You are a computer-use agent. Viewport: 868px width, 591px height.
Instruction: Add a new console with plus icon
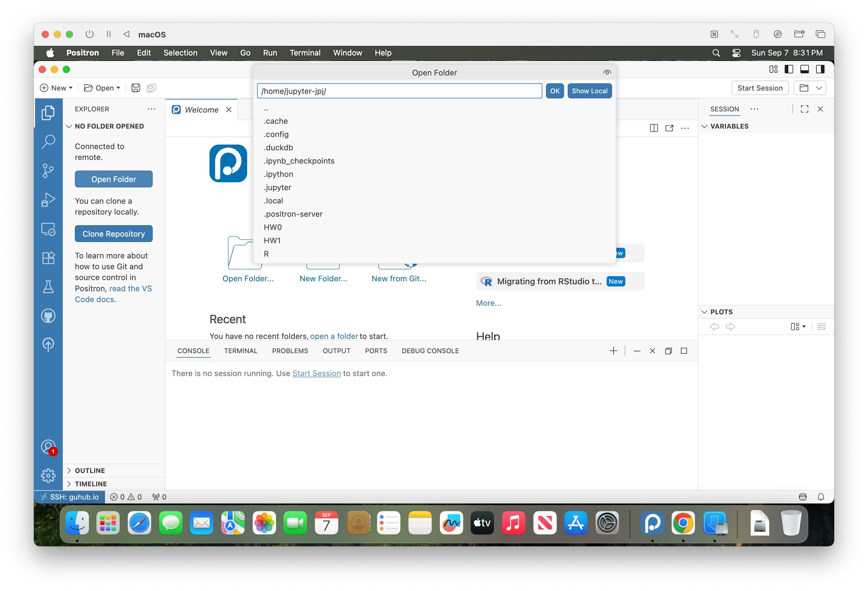point(613,351)
